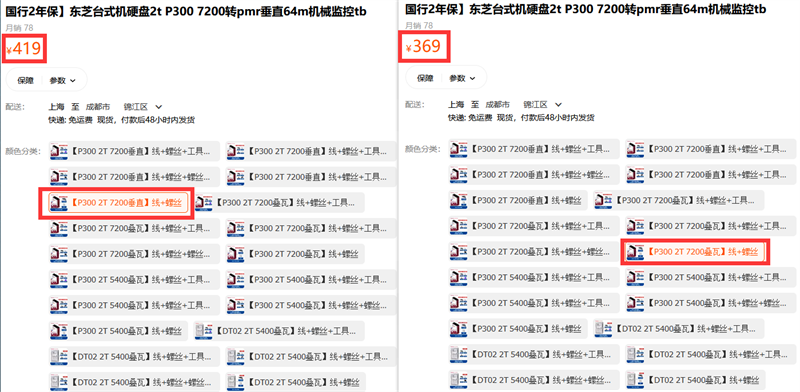
Task: Expand 锦江区 district selector on right page
Action: point(542,105)
